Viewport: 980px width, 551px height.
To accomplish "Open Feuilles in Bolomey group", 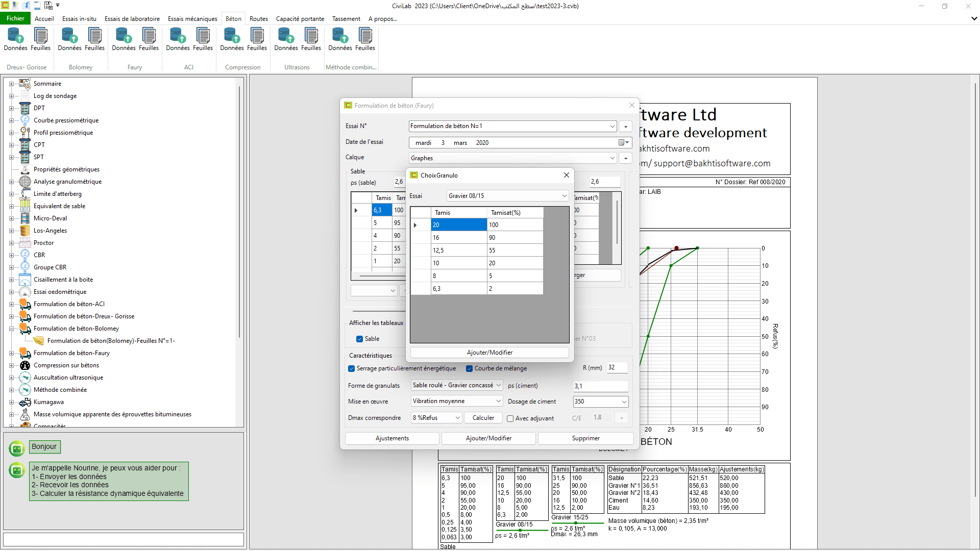I will pyautogui.click(x=94, y=40).
